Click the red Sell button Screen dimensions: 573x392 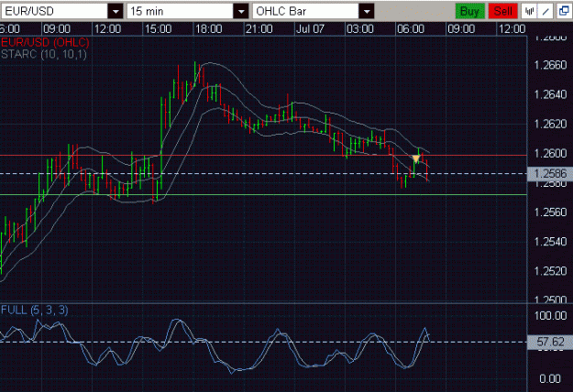pyautogui.click(x=503, y=11)
